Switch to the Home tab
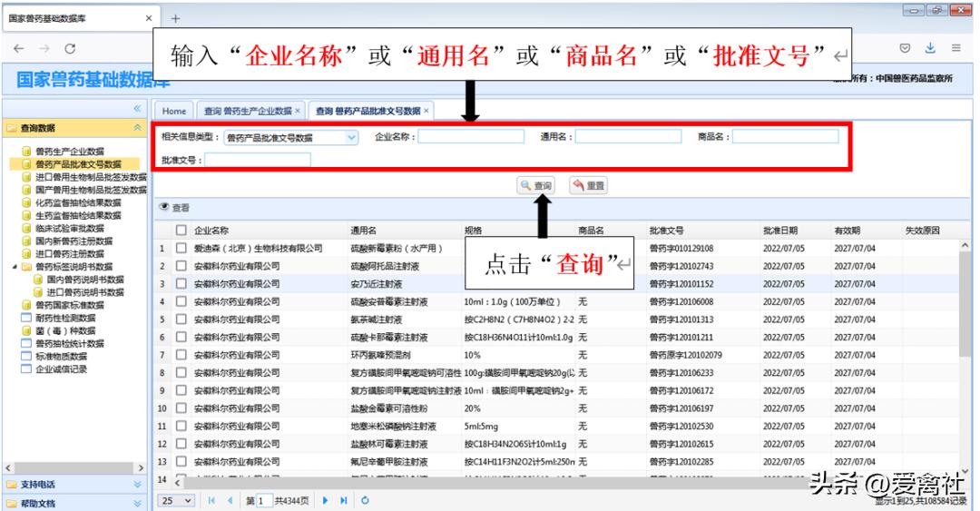Image resolution: width=980 pixels, height=511 pixels. [174, 111]
